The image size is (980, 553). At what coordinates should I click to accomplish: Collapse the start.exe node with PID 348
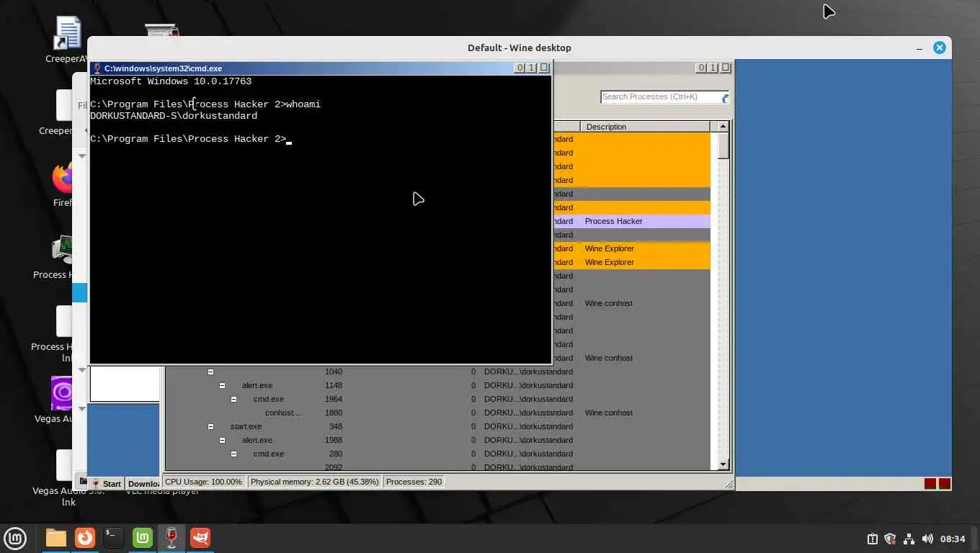pos(210,426)
